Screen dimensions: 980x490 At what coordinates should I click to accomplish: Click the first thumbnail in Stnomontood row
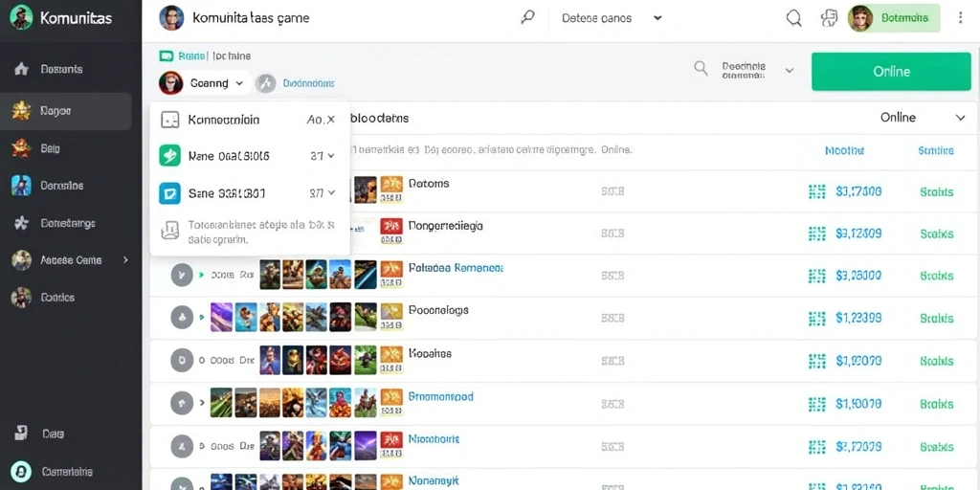click(221, 403)
